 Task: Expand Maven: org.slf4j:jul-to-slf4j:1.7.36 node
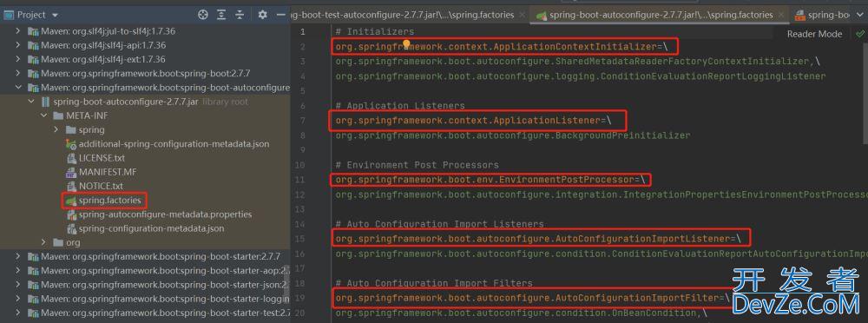[18, 31]
